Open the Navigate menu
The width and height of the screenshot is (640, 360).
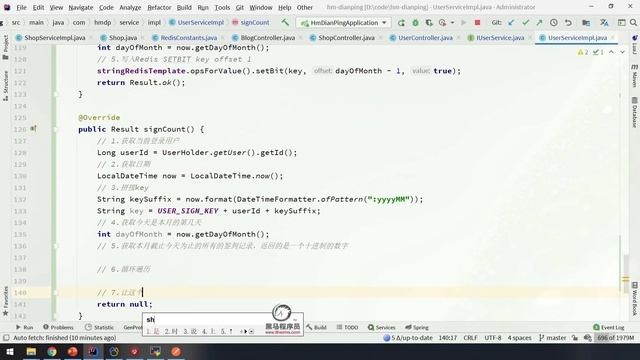point(80,7)
